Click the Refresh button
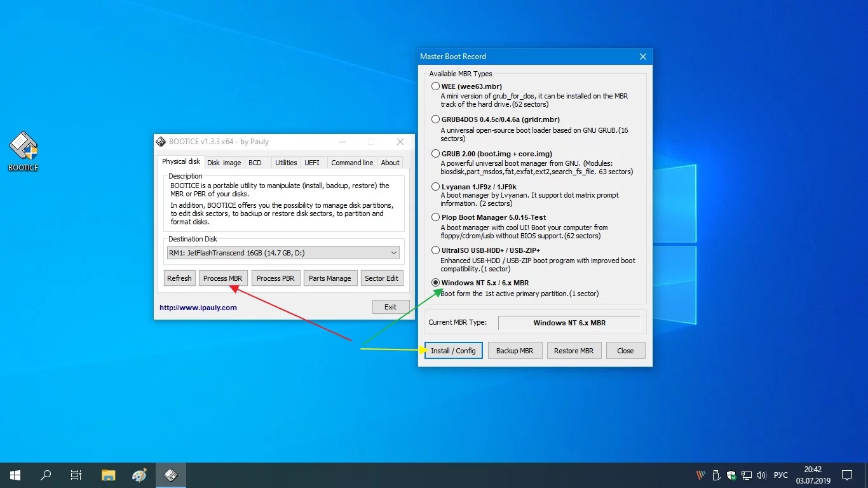 click(x=179, y=278)
